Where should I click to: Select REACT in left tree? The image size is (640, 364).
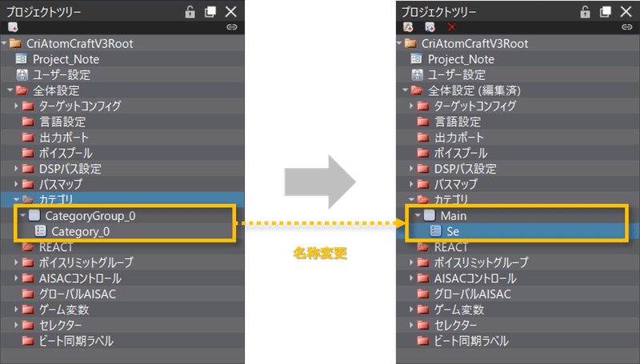click(x=56, y=247)
